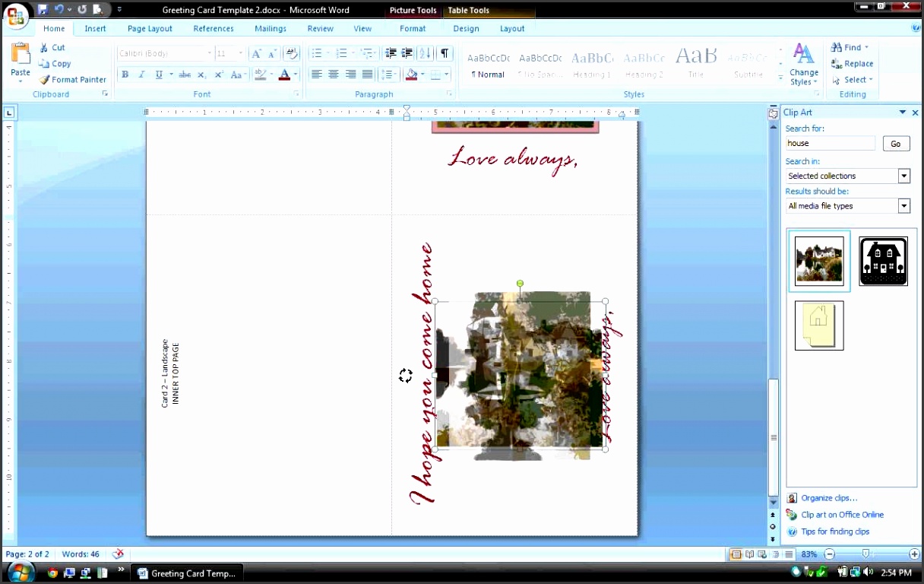Click the Show/Hide paragraph marks icon

coord(445,53)
